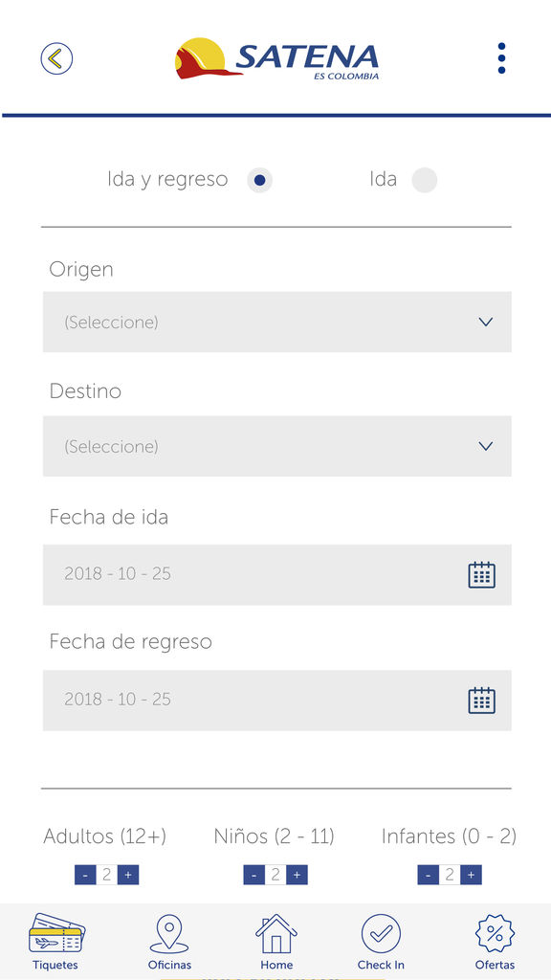551x980 pixels.
Task: Tap the Tiquetes ticket icon
Action: (x=55, y=933)
